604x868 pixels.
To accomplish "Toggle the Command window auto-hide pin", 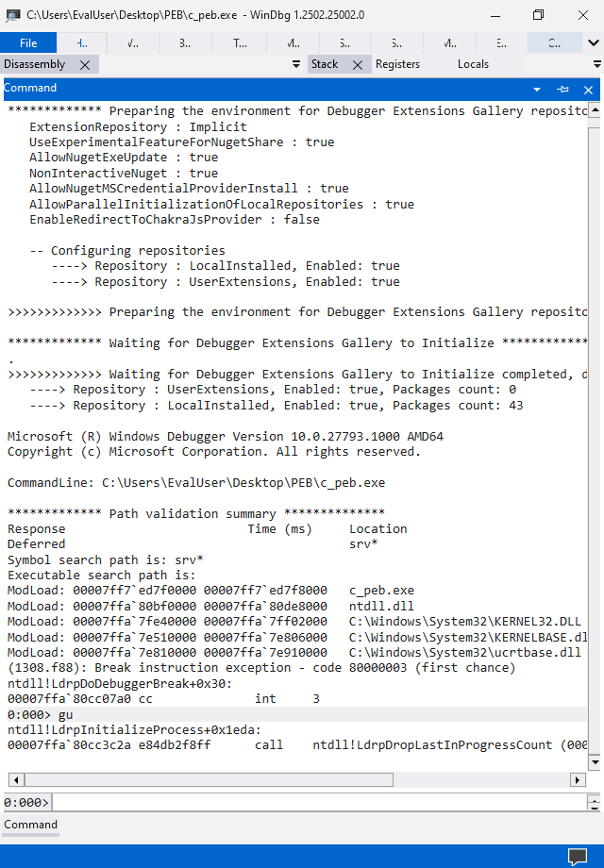I will pos(563,89).
